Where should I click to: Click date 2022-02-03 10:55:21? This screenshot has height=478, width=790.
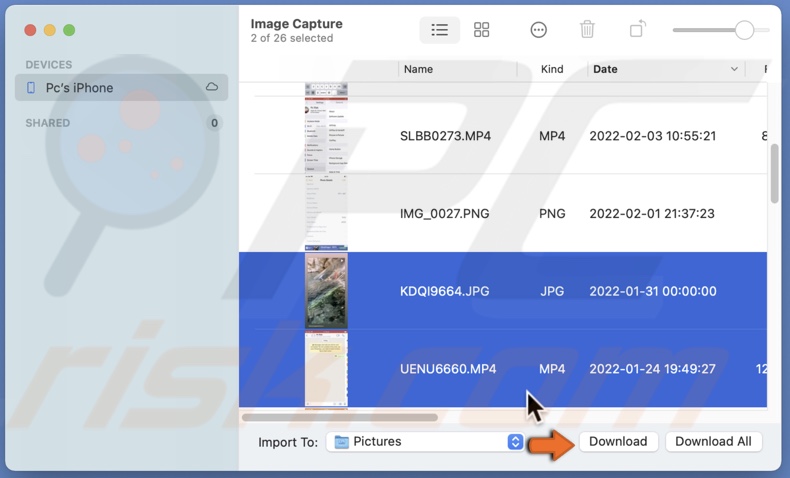pos(652,136)
